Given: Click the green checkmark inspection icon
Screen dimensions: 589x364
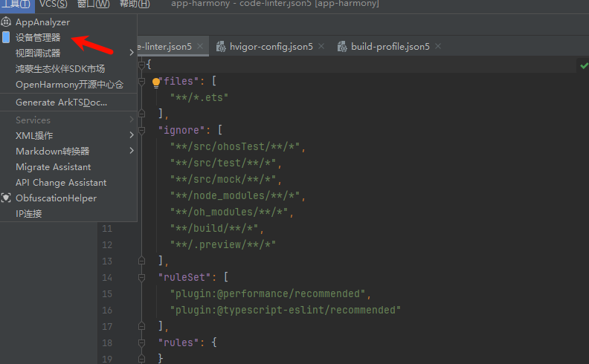Looking at the screenshot, I should pyautogui.click(x=582, y=66).
